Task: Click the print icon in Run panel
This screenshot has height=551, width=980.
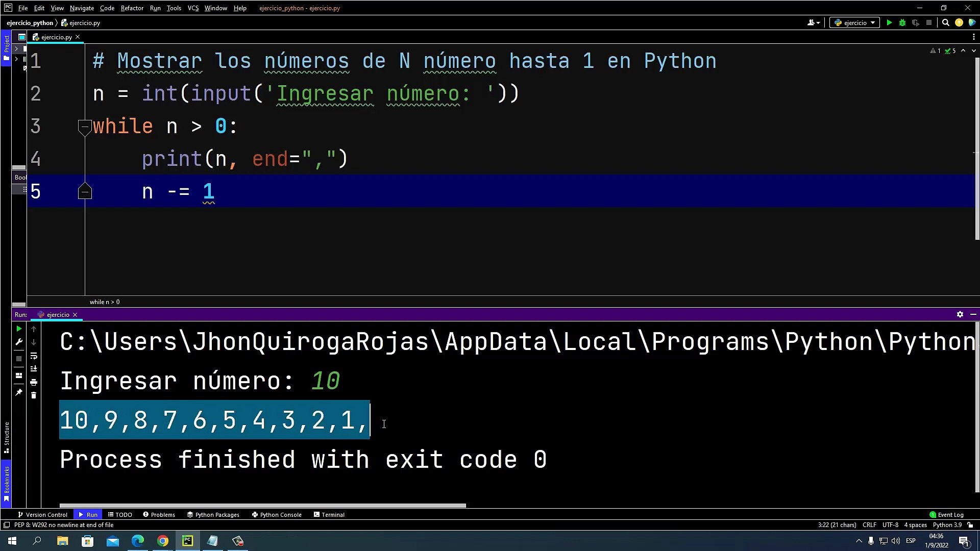Action: (34, 382)
